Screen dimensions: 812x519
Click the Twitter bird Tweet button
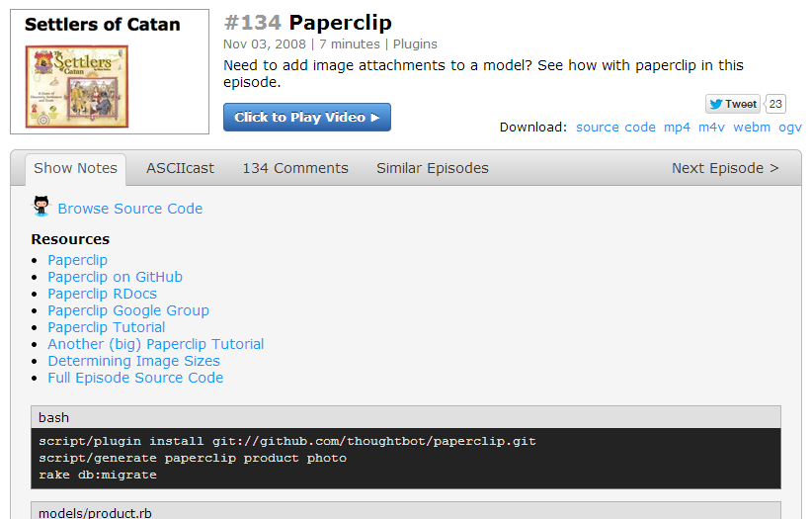tap(733, 104)
